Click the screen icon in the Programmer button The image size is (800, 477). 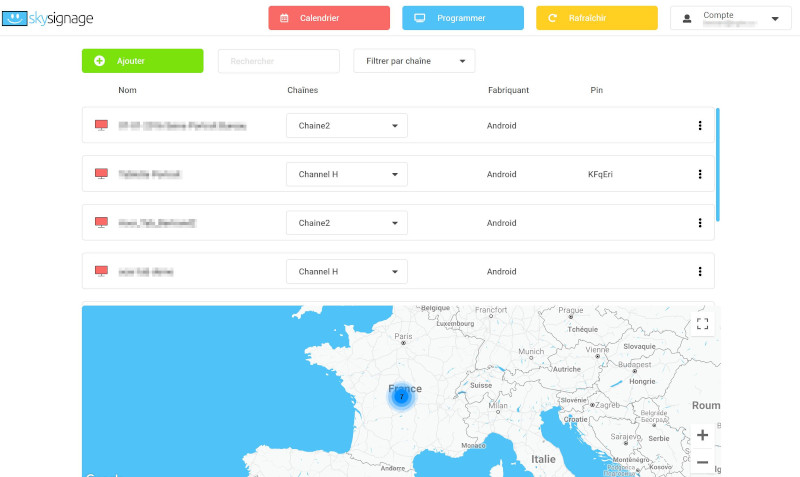pos(419,18)
